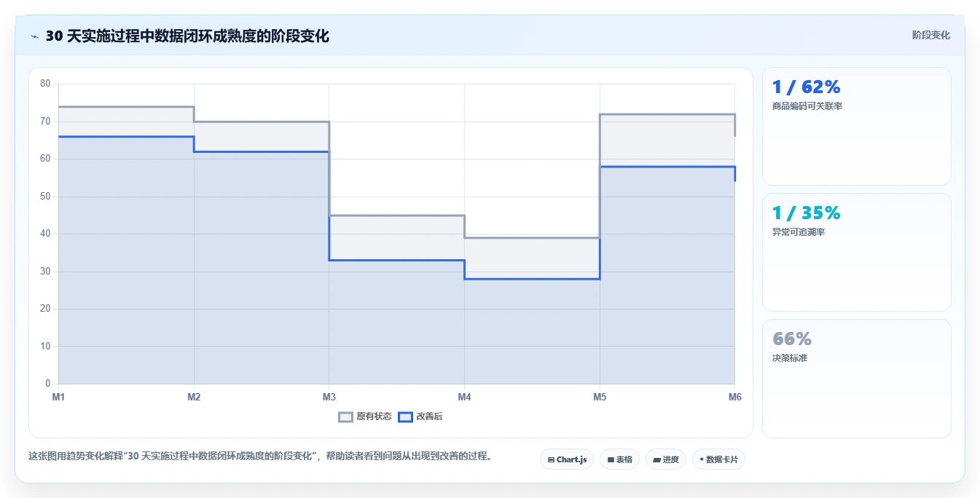The height and width of the screenshot is (498, 980).
Task: Click the 进度 tag icon
Action: [x=656, y=460]
